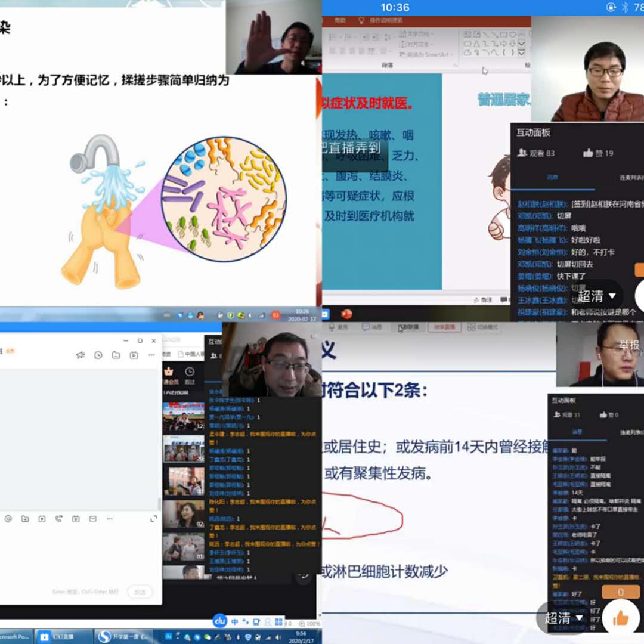Expand the PowerPoint shapes gallery more arrow
The width and height of the screenshot is (644, 644).
point(522,53)
